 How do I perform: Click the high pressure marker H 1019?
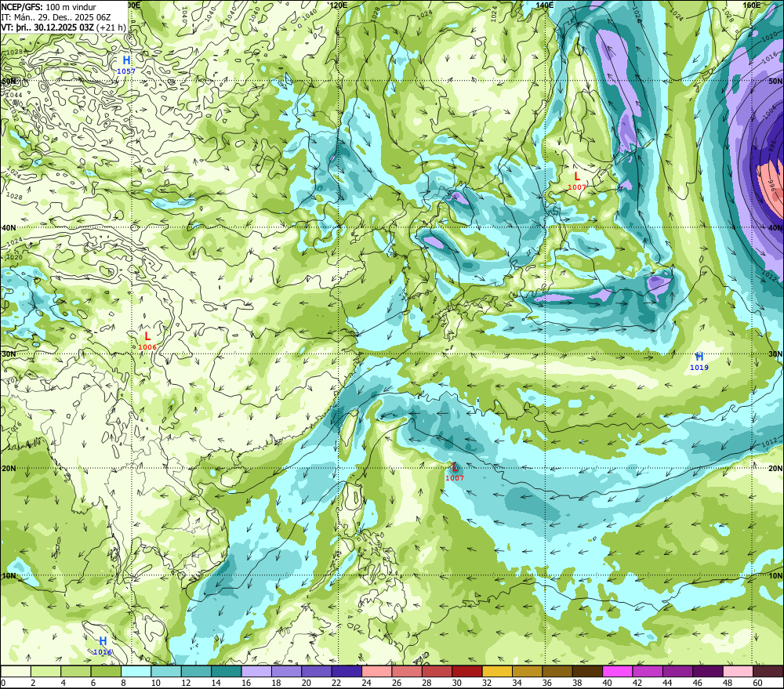[699, 361]
